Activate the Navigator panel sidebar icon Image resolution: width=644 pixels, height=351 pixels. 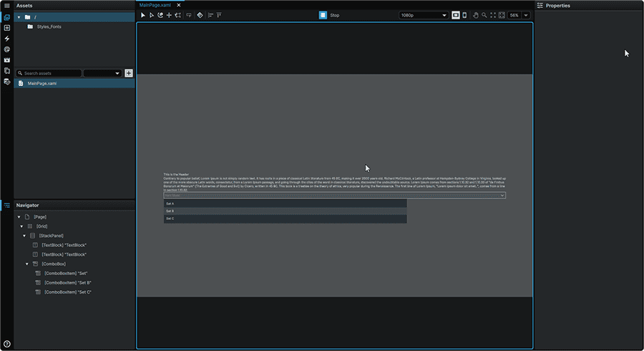point(7,205)
